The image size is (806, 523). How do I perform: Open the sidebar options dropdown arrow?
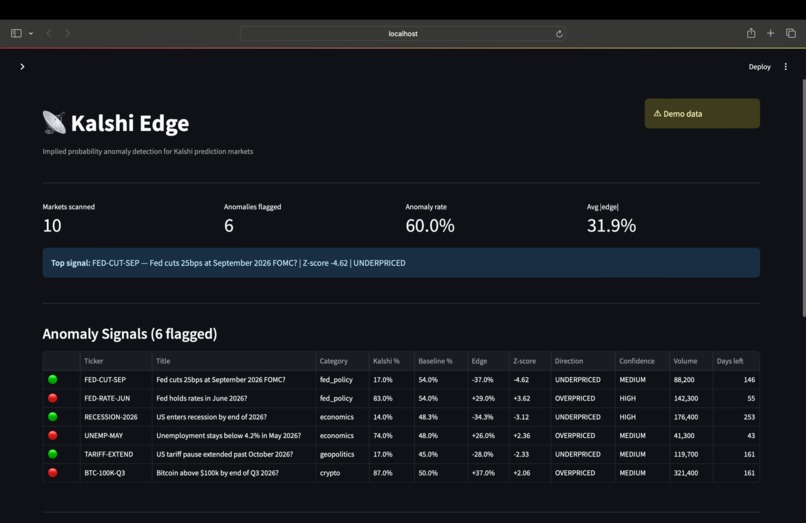coord(31,33)
